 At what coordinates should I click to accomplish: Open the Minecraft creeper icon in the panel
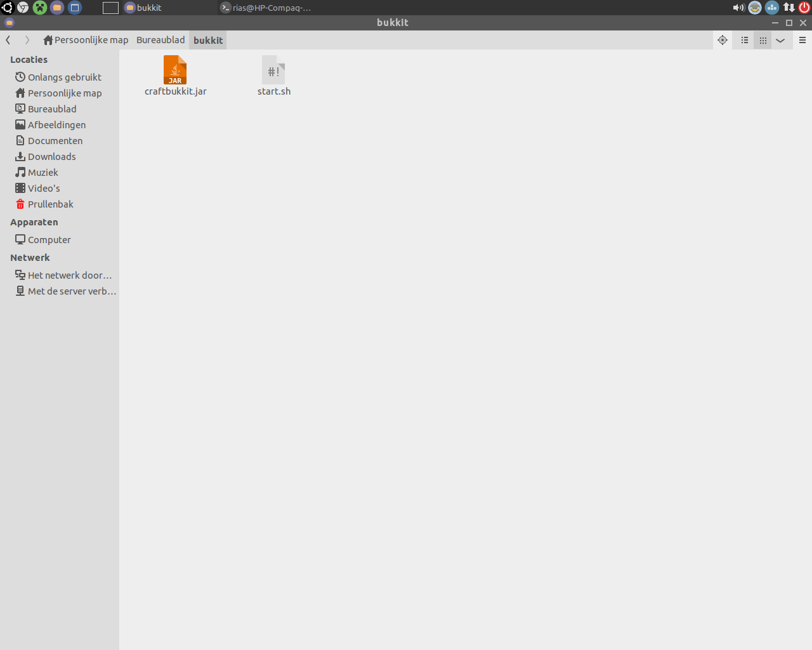(x=40, y=8)
